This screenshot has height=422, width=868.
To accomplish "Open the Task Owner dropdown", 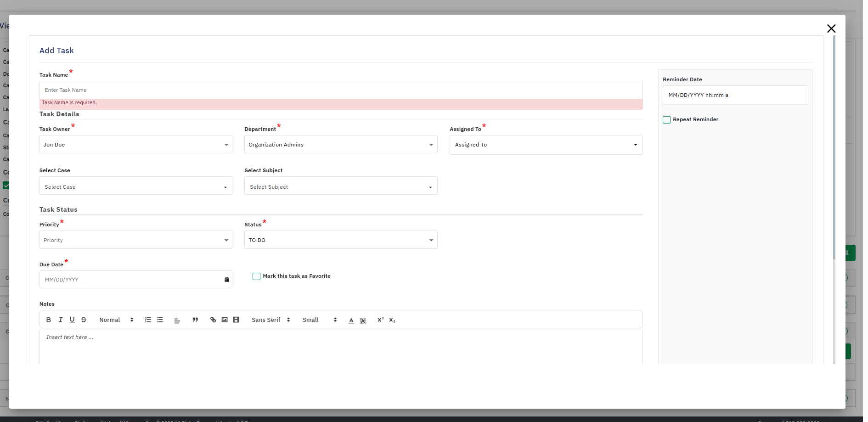I will click(135, 145).
